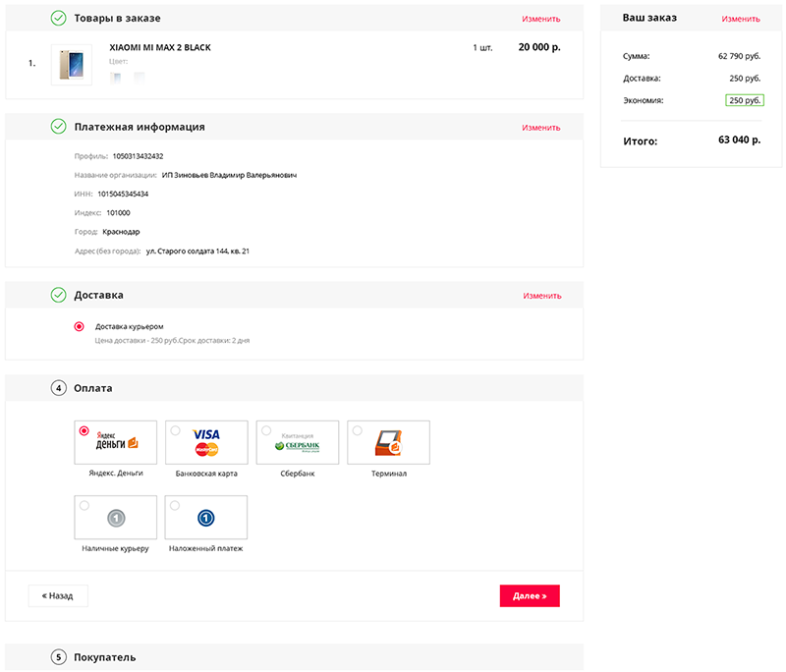Click the red Далее button
This screenshot has height=672, width=786.
(x=530, y=595)
